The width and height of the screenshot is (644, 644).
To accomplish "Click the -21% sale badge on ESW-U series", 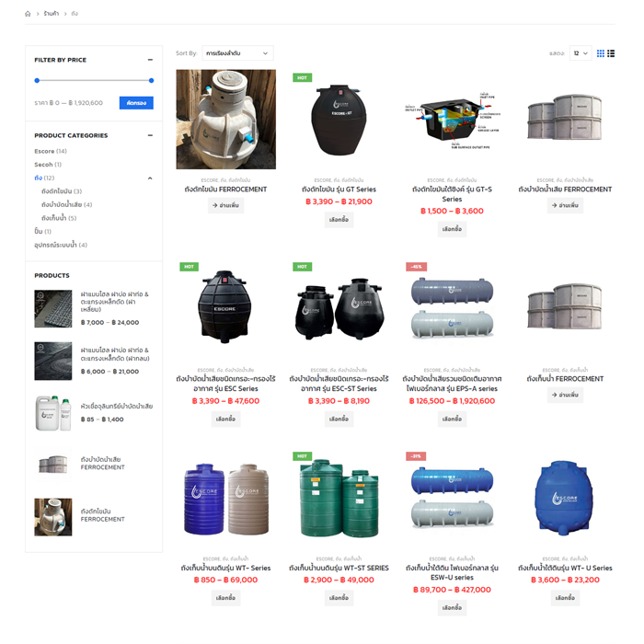I will coord(416,456).
